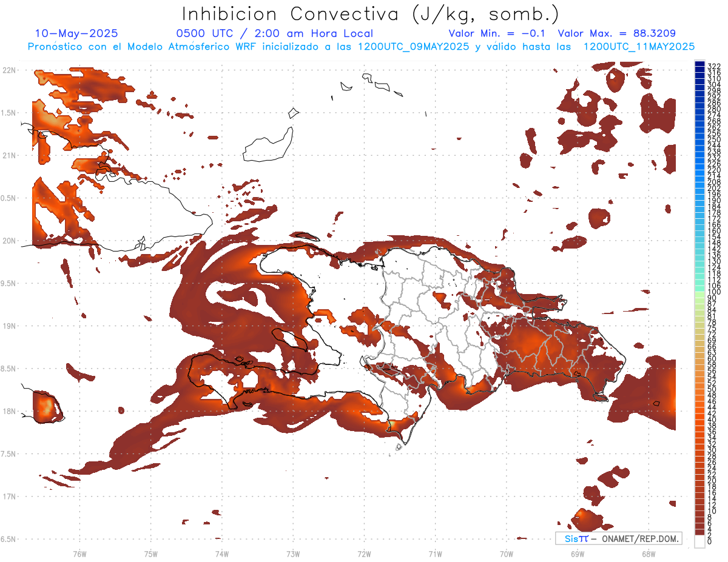
Task: Click the "18N" latitude label
Action: (10, 411)
